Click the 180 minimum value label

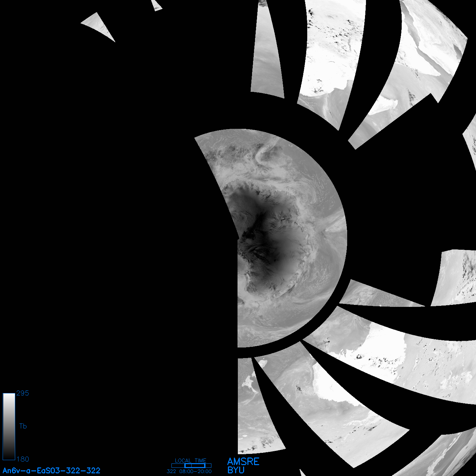[22, 459]
